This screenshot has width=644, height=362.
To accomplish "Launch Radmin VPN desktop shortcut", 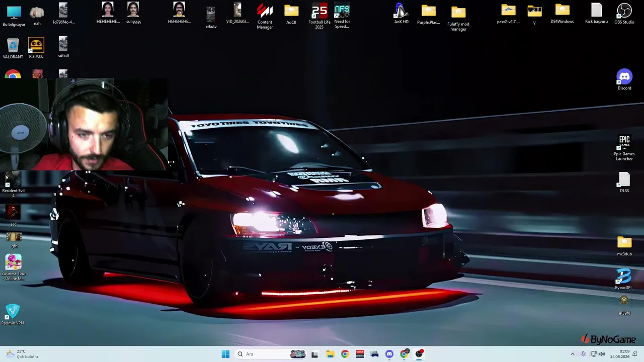I will coord(13,315).
